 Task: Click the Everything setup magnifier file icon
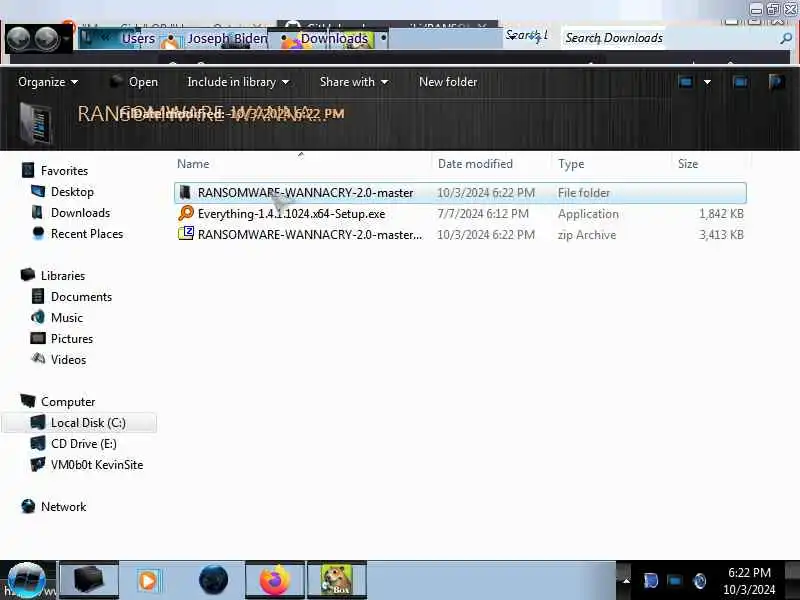[186, 213]
